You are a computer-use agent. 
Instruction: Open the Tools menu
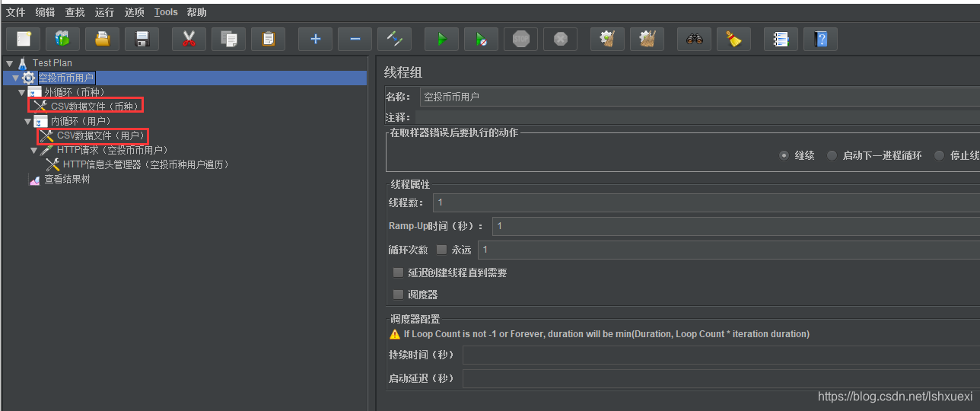(x=166, y=12)
